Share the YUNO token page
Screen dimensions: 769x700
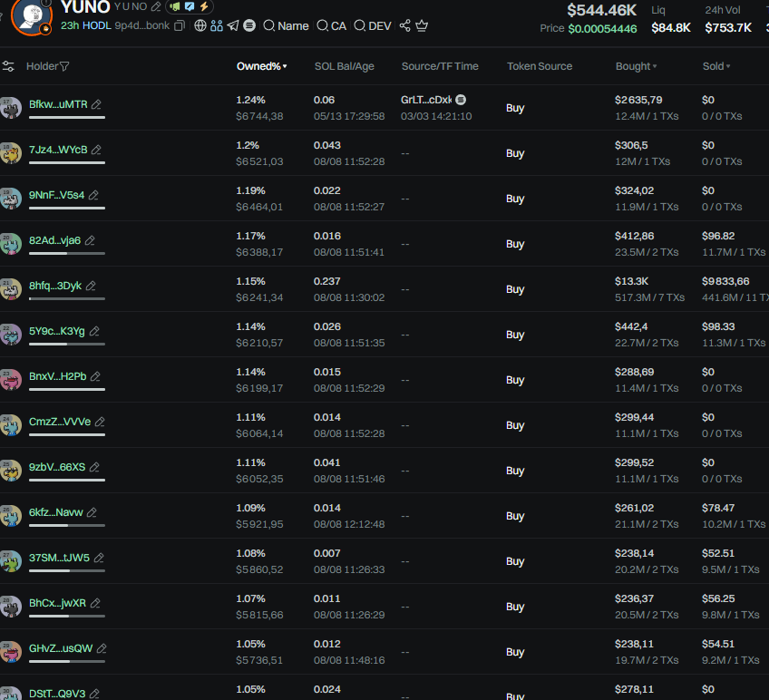(x=404, y=25)
